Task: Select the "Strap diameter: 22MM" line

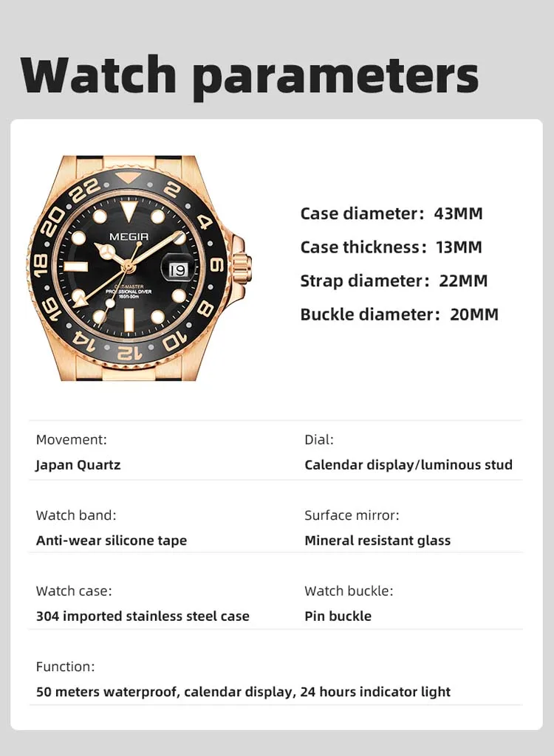Action: [394, 281]
